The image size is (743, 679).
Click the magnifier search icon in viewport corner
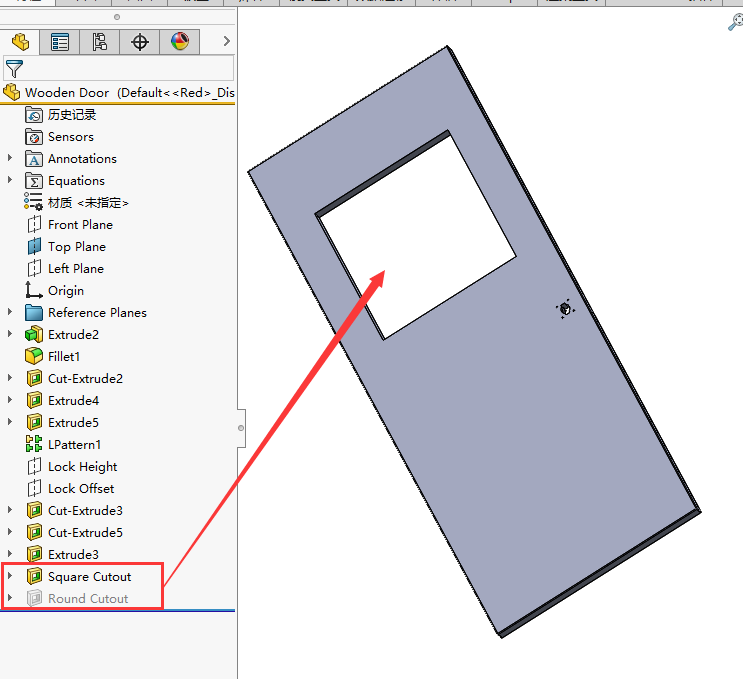[735, 22]
